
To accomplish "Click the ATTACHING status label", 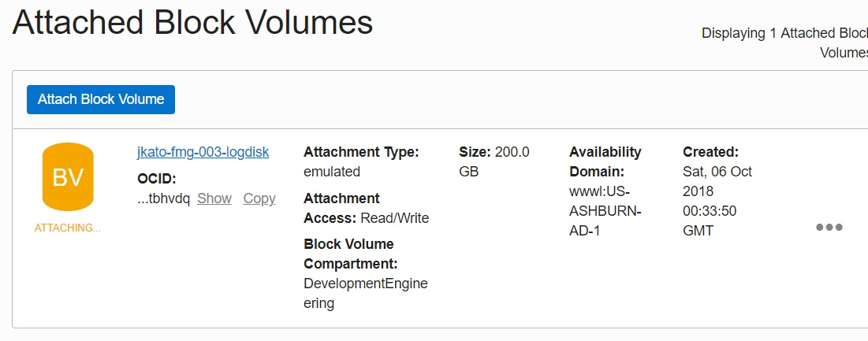I will 68,228.
